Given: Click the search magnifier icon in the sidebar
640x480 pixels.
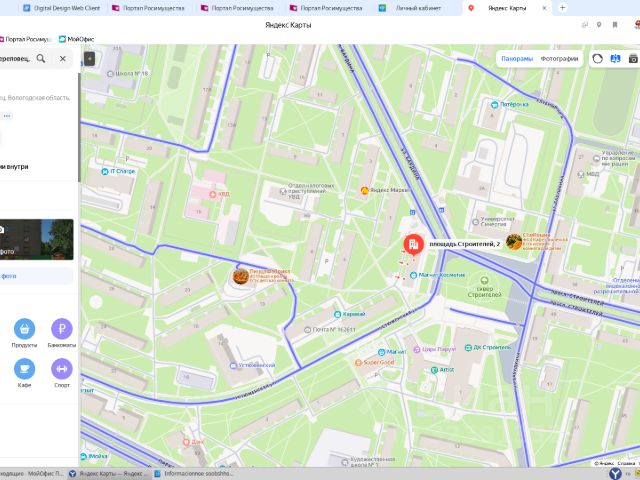Looking at the screenshot, I should click(x=41, y=58).
